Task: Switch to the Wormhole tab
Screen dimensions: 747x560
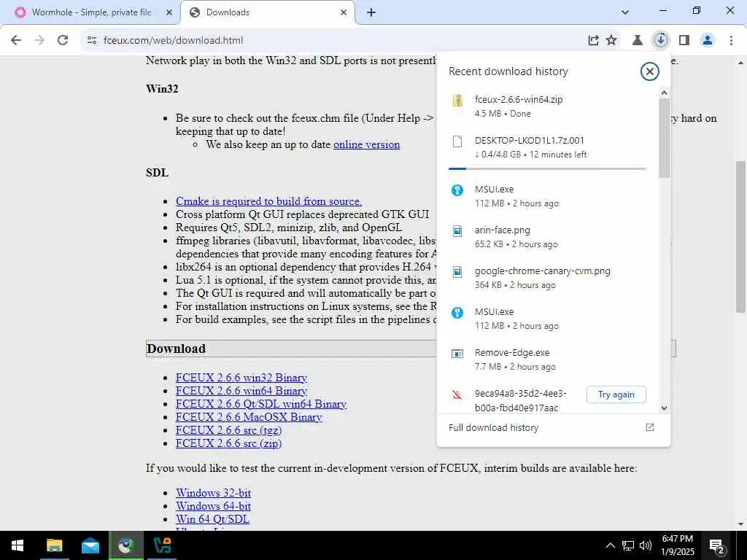Action: 90,12
